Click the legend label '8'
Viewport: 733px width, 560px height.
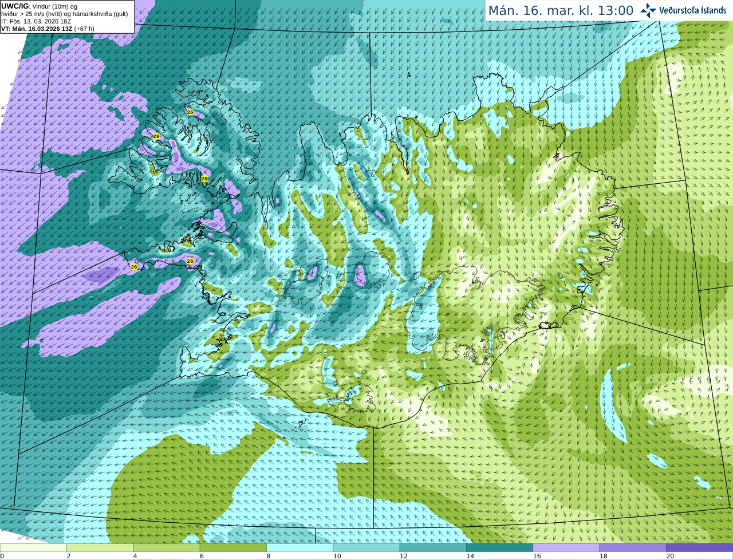[x=269, y=556]
